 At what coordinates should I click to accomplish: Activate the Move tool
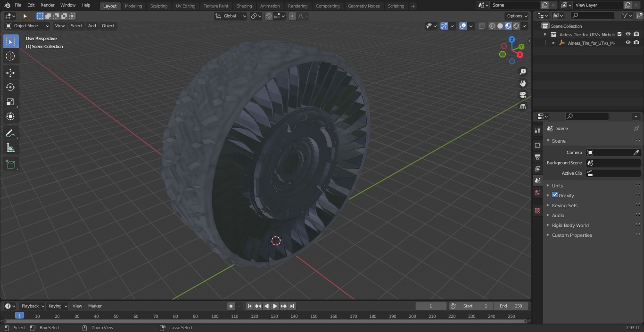coord(10,73)
